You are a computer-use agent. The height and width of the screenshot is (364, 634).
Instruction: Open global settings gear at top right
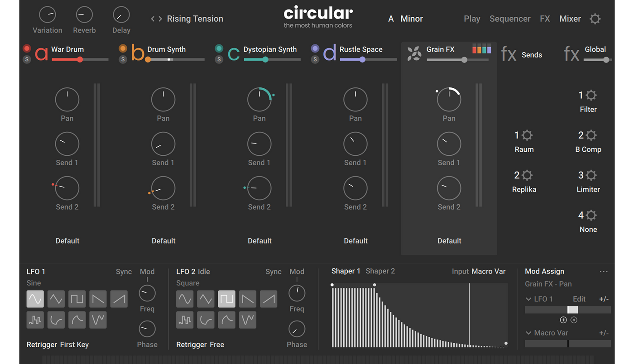pyautogui.click(x=595, y=19)
